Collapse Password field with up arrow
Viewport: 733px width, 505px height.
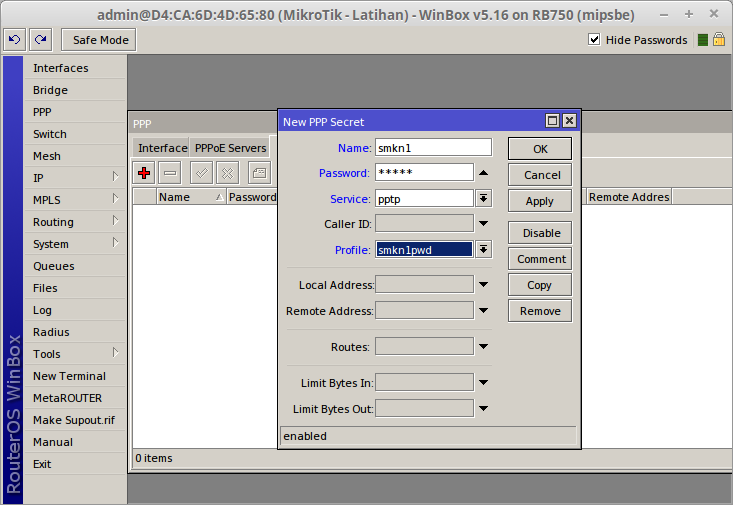(x=483, y=173)
